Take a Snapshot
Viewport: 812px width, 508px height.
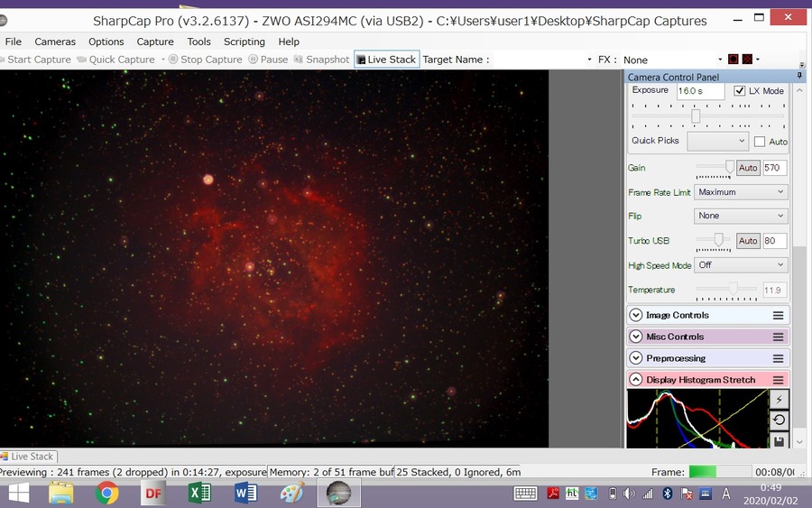click(321, 60)
